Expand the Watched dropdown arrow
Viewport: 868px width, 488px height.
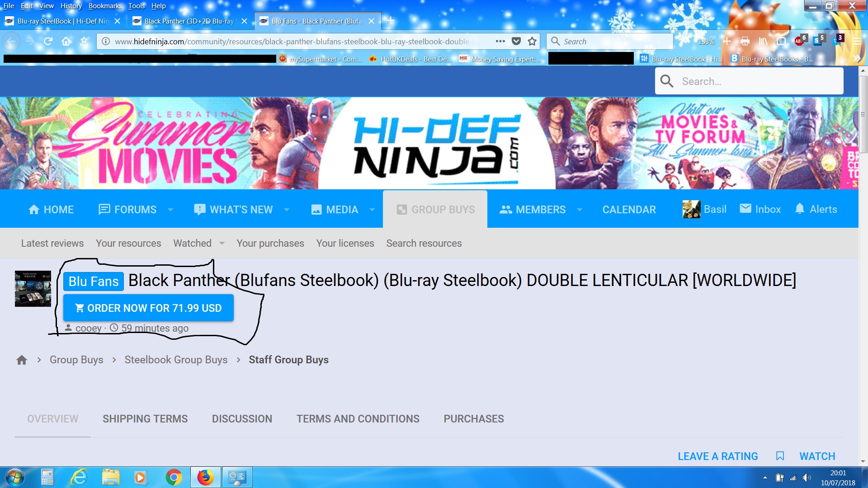[x=222, y=243]
